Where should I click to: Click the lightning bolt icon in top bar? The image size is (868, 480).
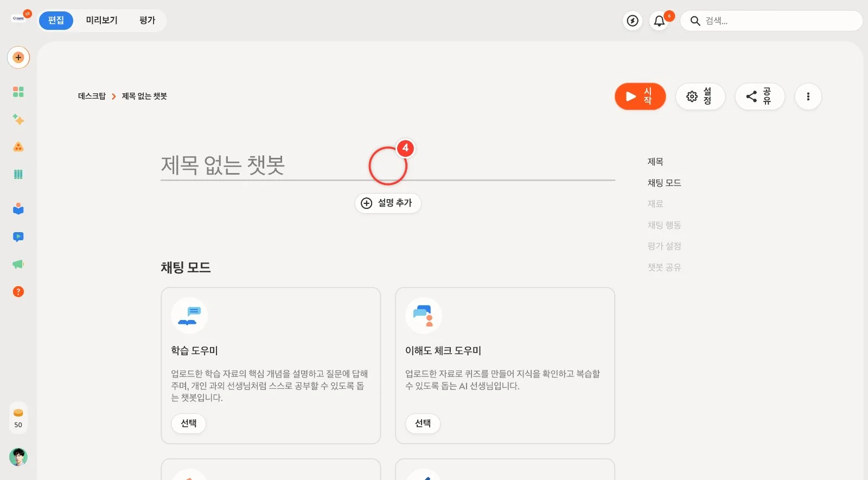[633, 21]
